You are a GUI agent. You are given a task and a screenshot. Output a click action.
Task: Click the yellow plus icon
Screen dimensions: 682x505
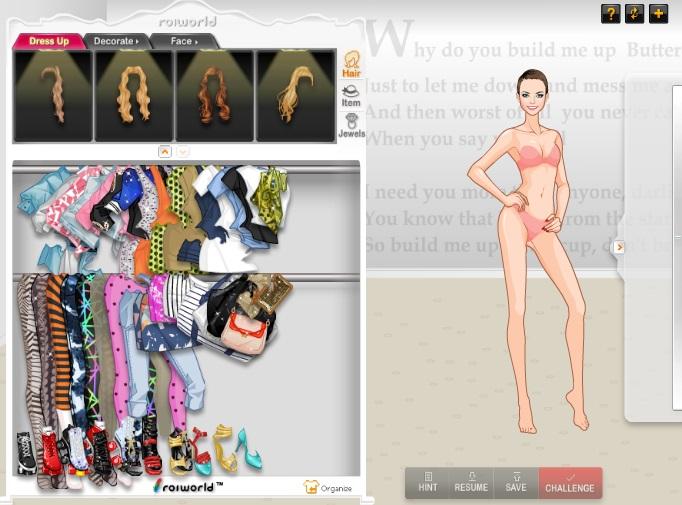658,13
